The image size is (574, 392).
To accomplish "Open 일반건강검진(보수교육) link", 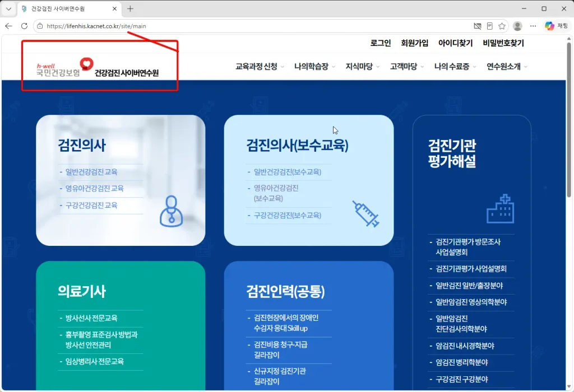I will (x=288, y=172).
